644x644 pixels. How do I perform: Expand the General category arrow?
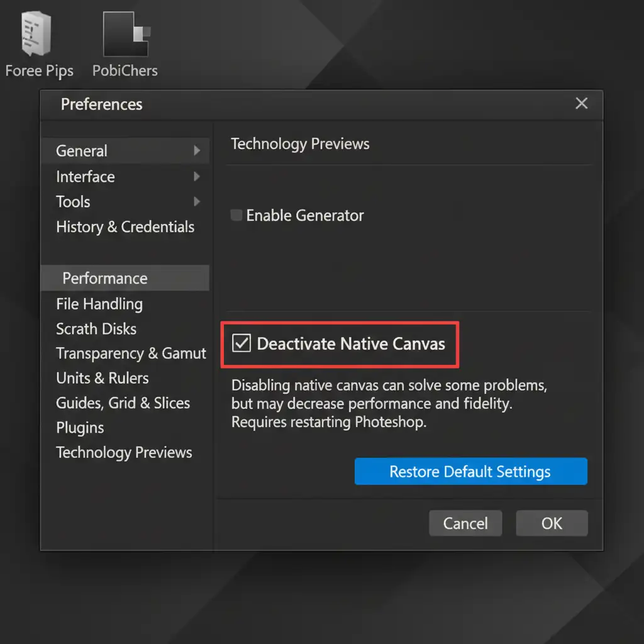click(197, 151)
